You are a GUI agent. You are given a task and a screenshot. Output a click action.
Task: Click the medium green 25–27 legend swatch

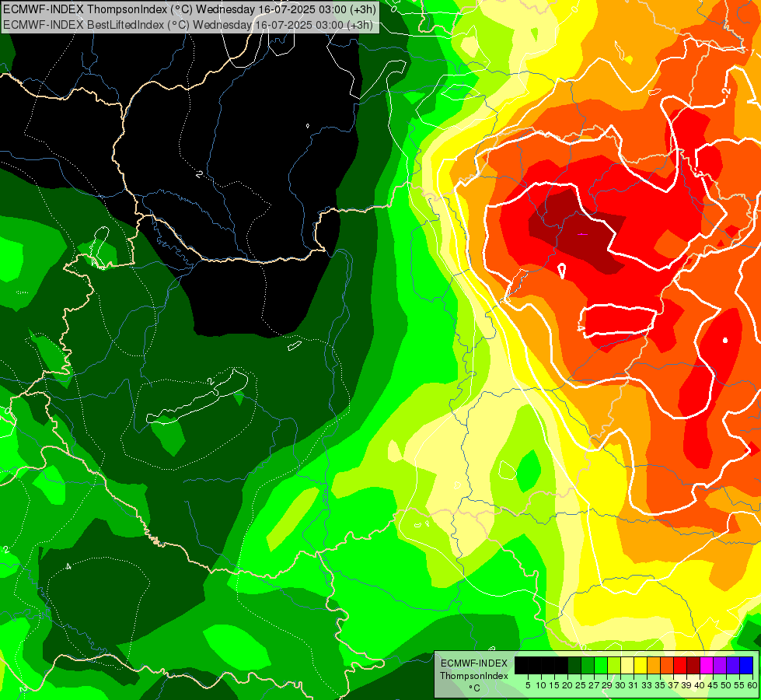click(x=588, y=665)
